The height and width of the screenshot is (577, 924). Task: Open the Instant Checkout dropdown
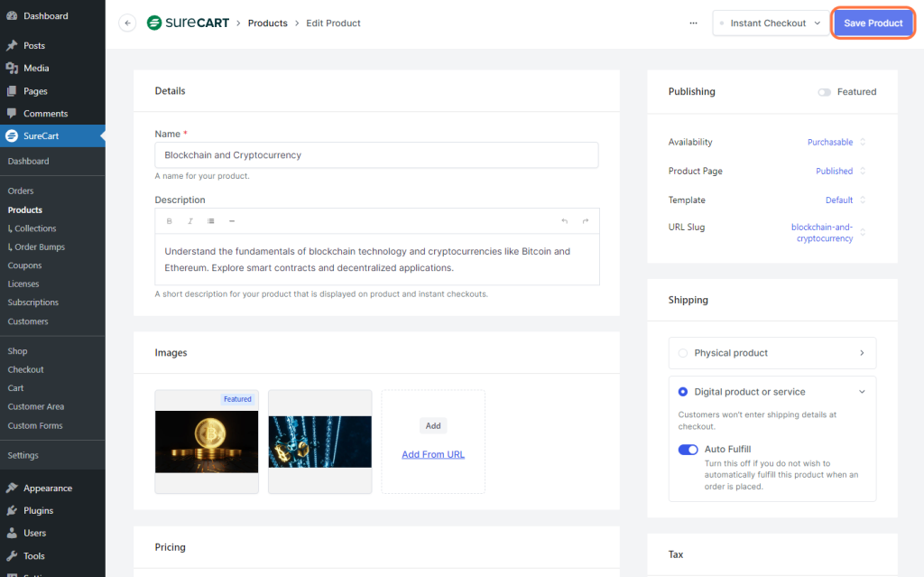tap(769, 23)
